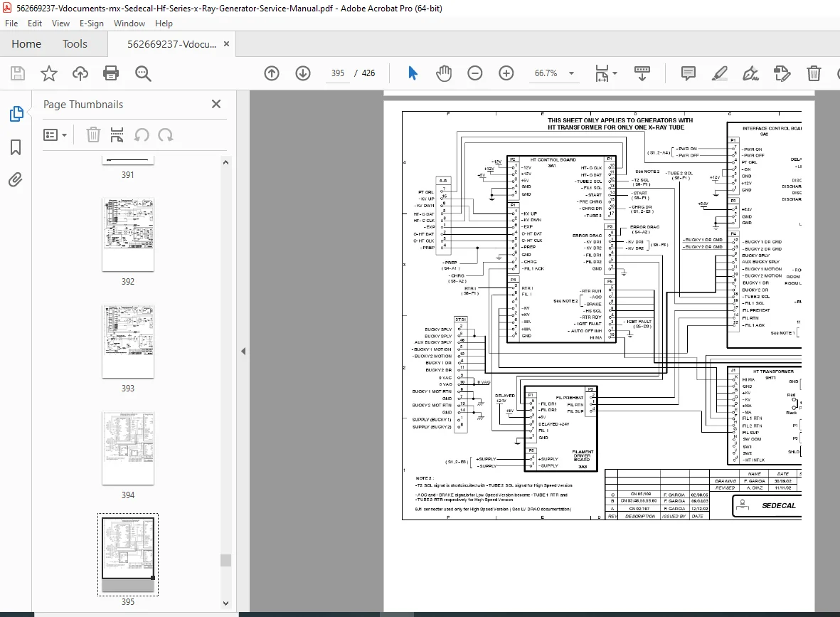Image resolution: width=840 pixels, height=617 pixels.
Task: Select the arrow selection tool
Action: (x=413, y=73)
